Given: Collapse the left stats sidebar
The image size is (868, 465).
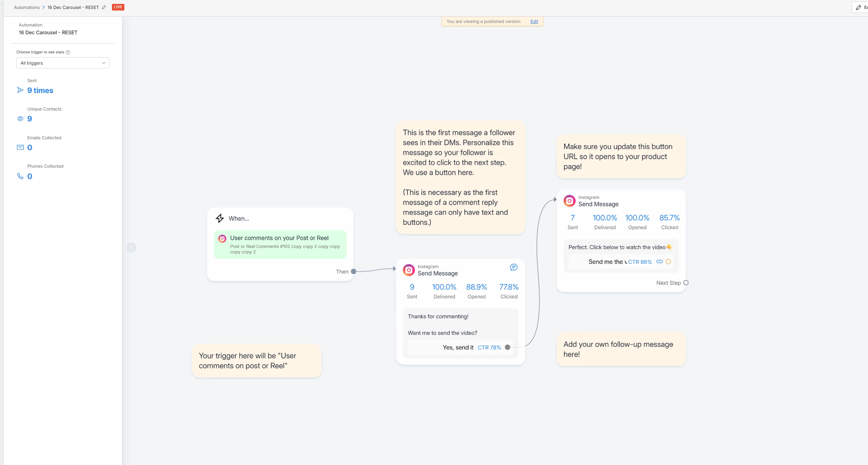Looking at the screenshot, I should (x=131, y=247).
